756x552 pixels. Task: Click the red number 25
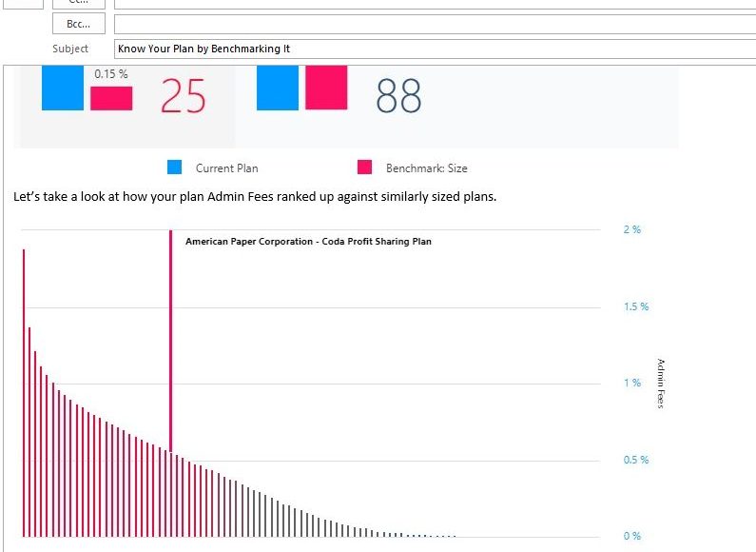click(x=183, y=95)
